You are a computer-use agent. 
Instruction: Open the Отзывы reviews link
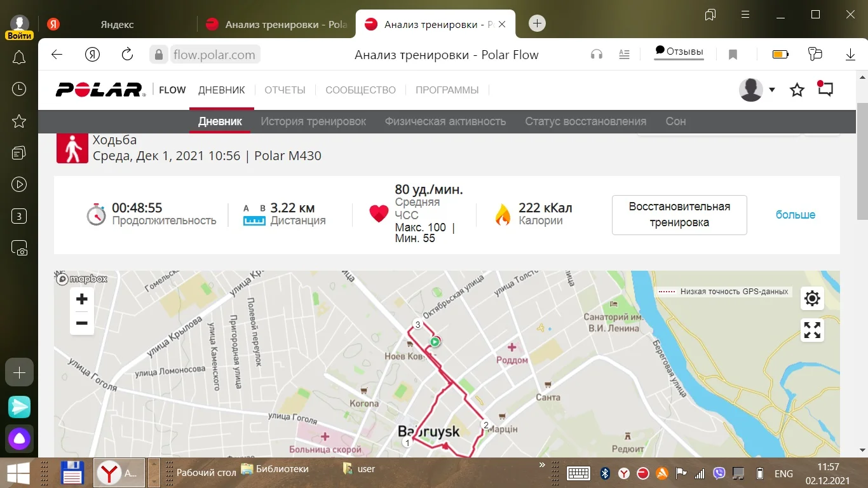679,52
